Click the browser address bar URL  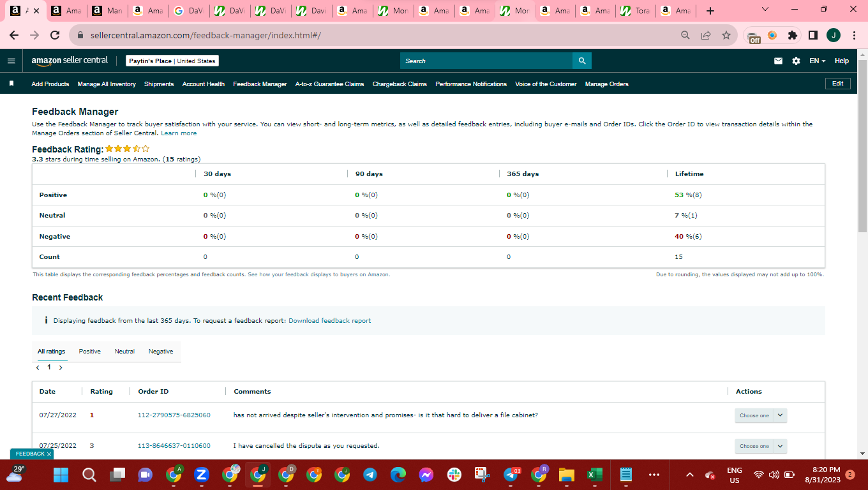point(206,35)
